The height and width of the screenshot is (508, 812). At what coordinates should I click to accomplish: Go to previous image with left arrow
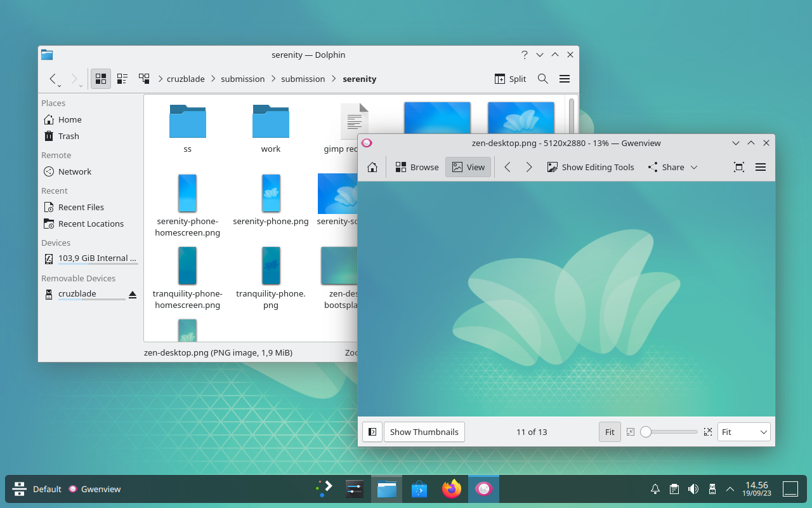click(507, 167)
